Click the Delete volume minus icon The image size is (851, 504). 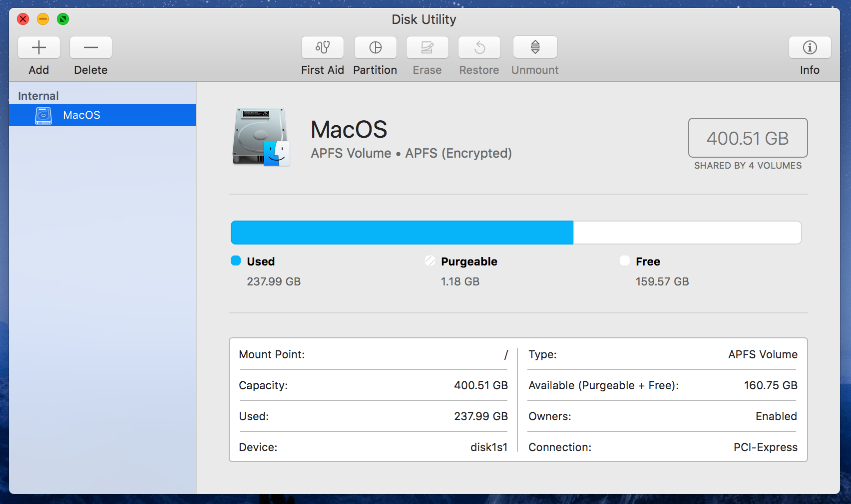point(91,47)
